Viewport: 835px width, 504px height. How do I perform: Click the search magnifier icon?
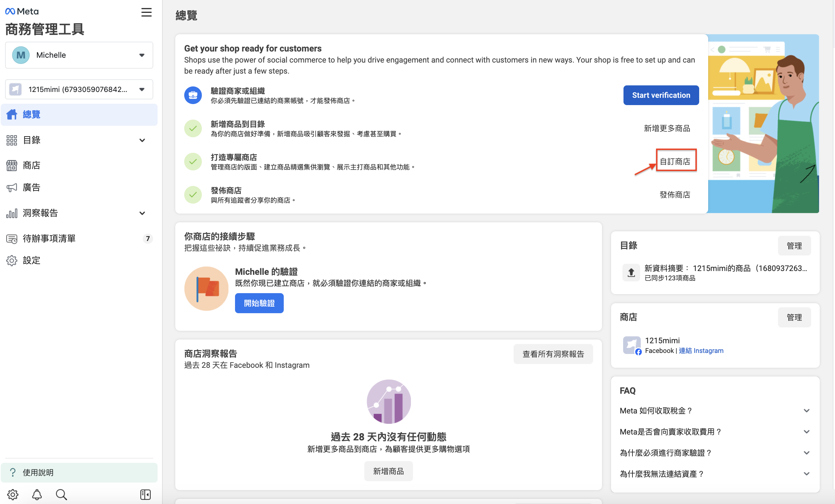coord(61,495)
